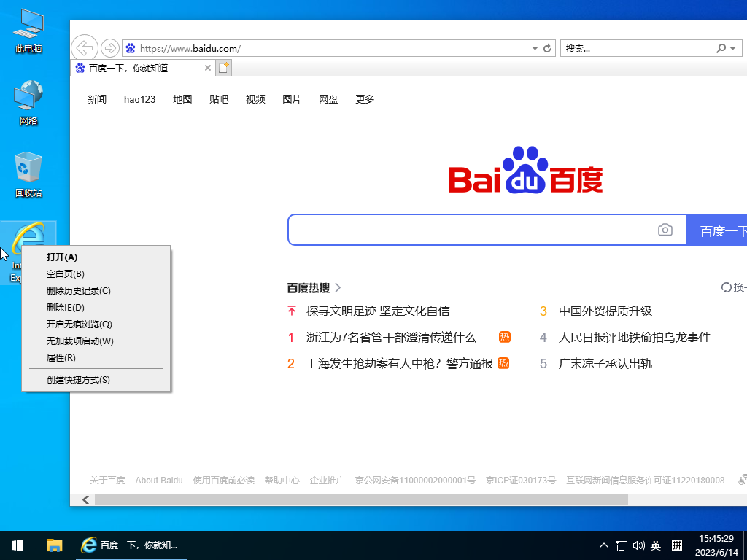Open the 帮助中心 footer link
The height and width of the screenshot is (560, 747).
282,480
